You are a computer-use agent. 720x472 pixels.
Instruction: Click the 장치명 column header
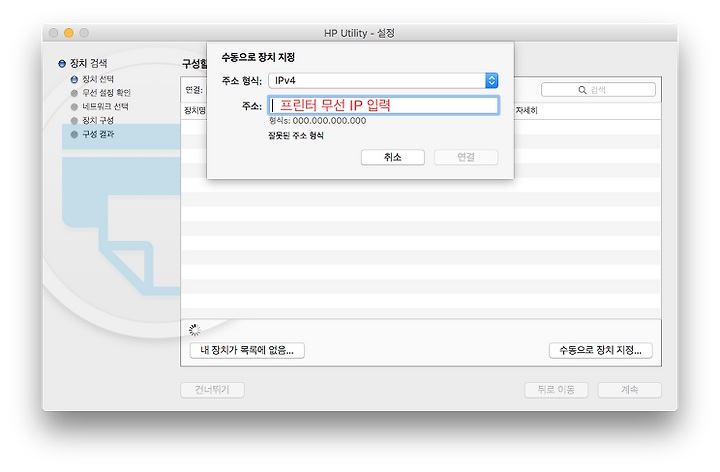tap(195, 111)
